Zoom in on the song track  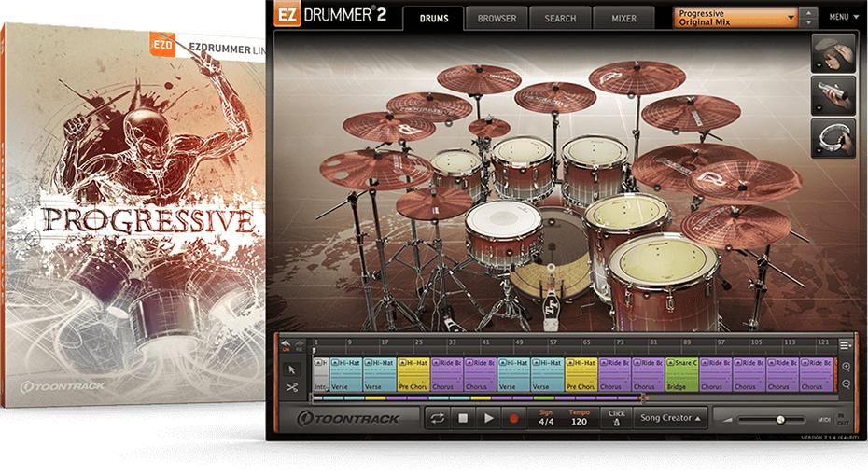[846, 367]
